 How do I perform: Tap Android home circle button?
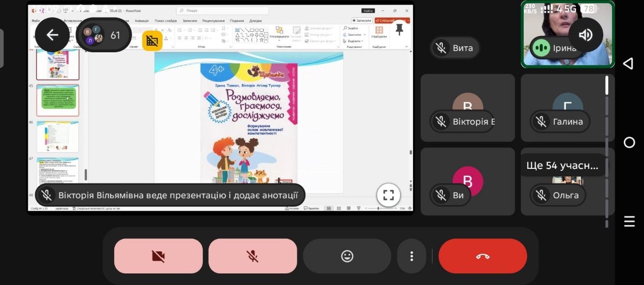[629, 142]
